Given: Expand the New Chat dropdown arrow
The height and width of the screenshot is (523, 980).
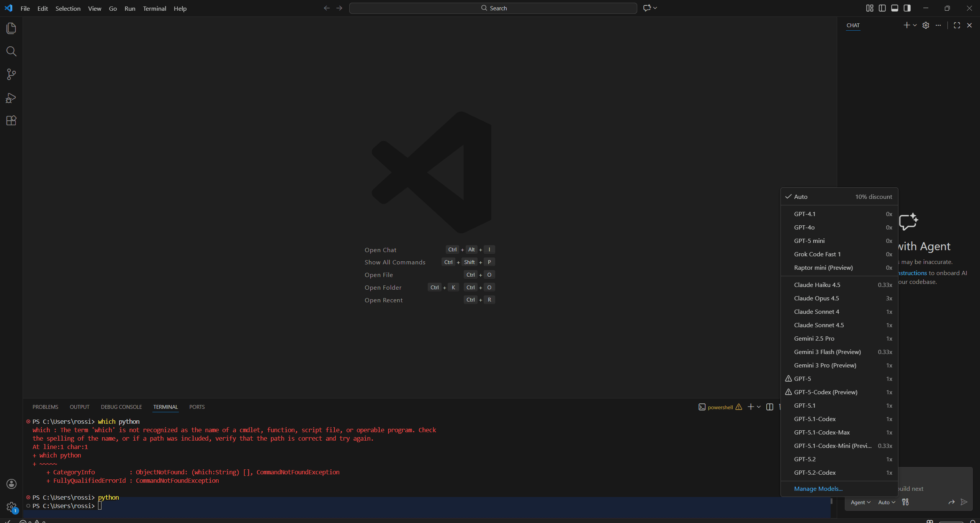Looking at the screenshot, I should [x=915, y=25].
